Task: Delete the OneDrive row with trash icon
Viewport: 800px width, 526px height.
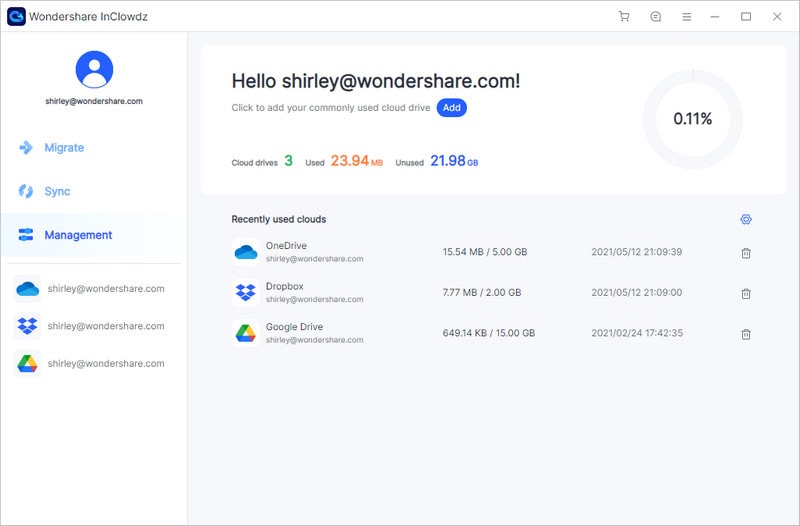Action: click(746, 253)
